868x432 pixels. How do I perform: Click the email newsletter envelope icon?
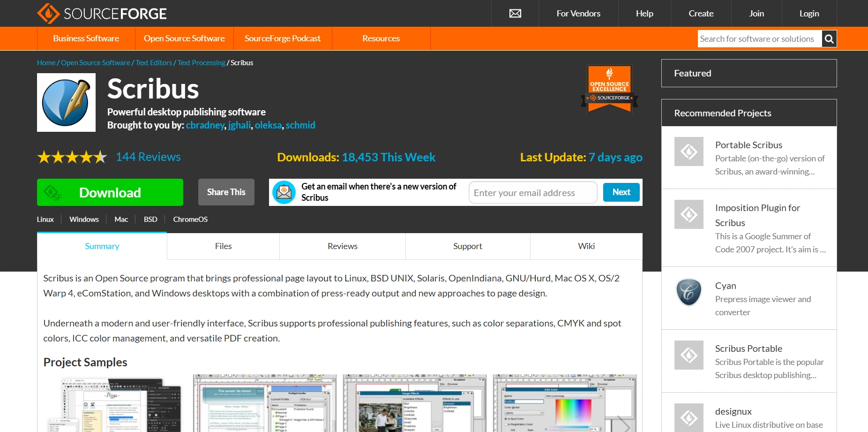click(284, 192)
